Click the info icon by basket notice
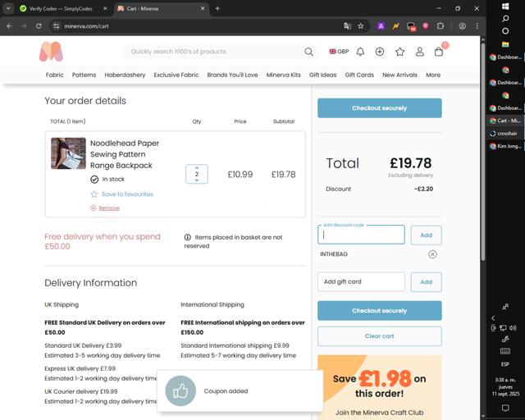Screen dimensions: 525x420 click(x=188, y=237)
